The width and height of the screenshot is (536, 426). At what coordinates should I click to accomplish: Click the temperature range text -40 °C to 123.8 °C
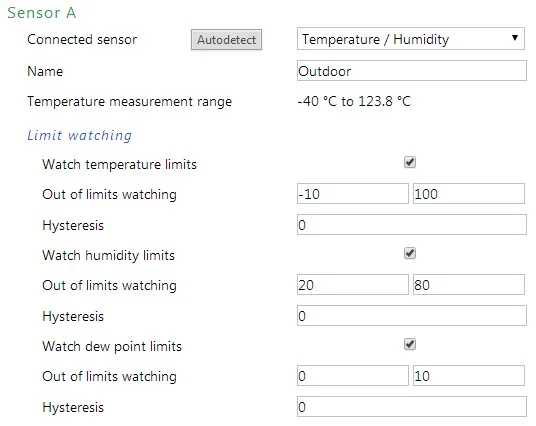(x=354, y=101)
